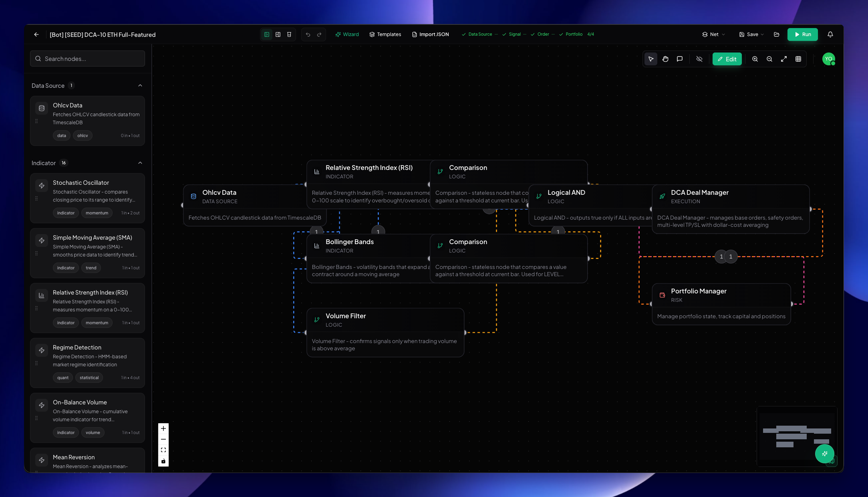Click the Ohlcv Data database icon in sidebar
Viewport: 868px width, 497px height.
point(42,108)
